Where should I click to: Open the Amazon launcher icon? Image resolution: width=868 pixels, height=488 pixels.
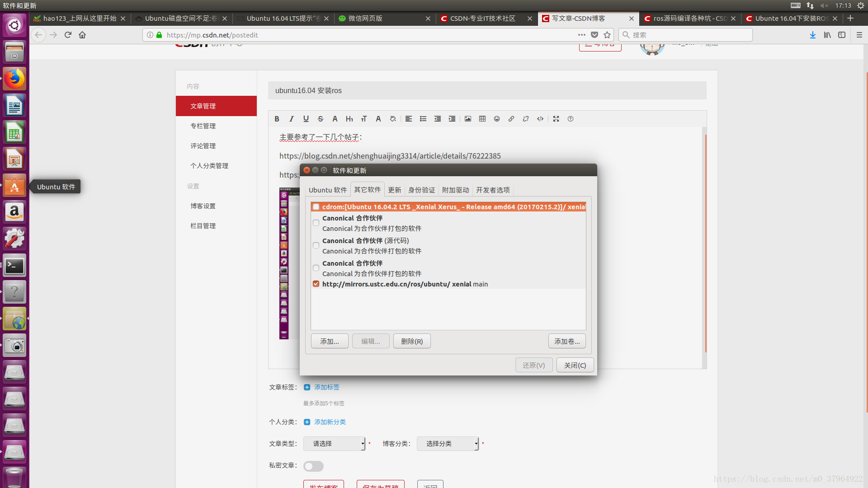(14, 212)
